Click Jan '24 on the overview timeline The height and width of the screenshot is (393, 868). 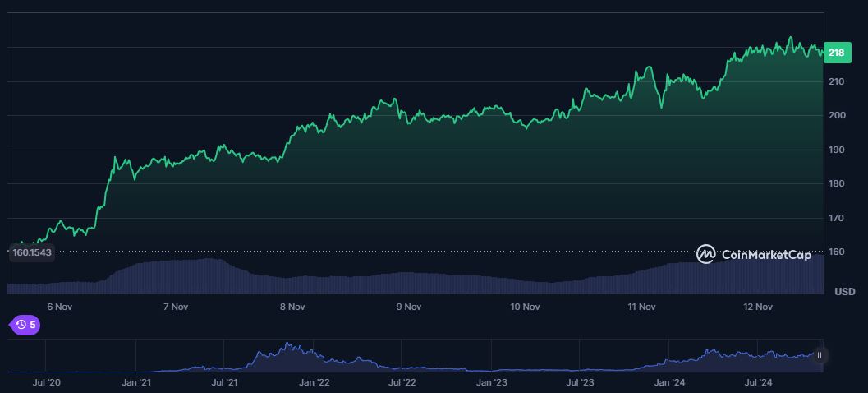pyautogui.click(x=670, y=382)
